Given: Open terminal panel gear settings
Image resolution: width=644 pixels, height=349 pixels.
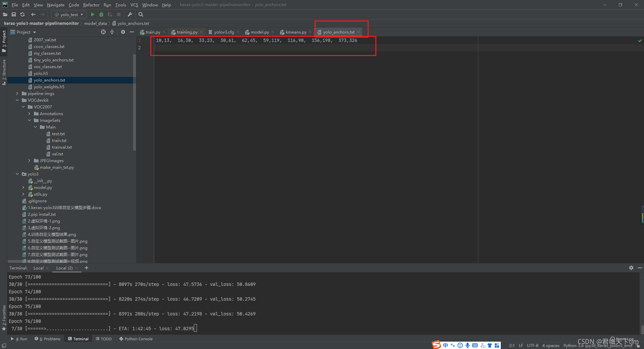Looking at the screenshot, I should (631, 268).
